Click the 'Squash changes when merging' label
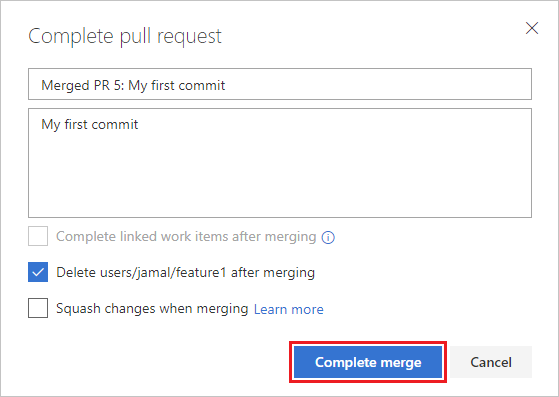Image resolution: width=559 pixels, height=397 pixels. pyautogui.click(x=152, y=309)
